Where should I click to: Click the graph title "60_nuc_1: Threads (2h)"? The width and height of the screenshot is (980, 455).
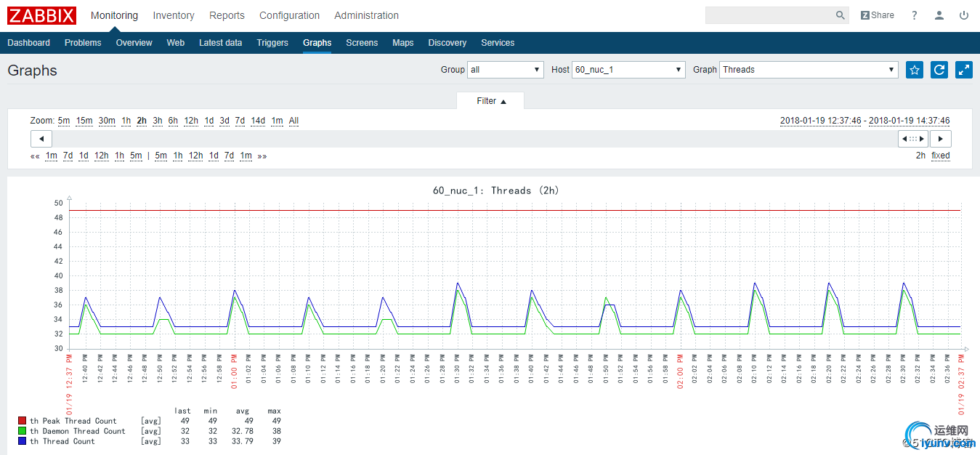tap(496, 190)
